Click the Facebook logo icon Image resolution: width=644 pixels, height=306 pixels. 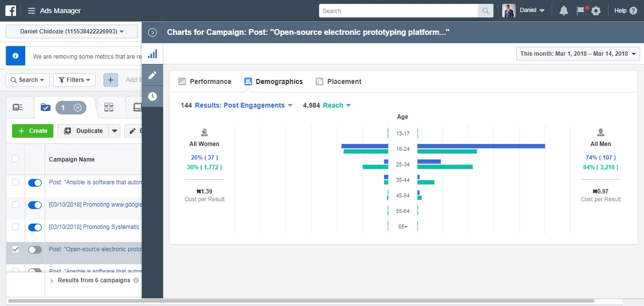[x=11, y=11]
